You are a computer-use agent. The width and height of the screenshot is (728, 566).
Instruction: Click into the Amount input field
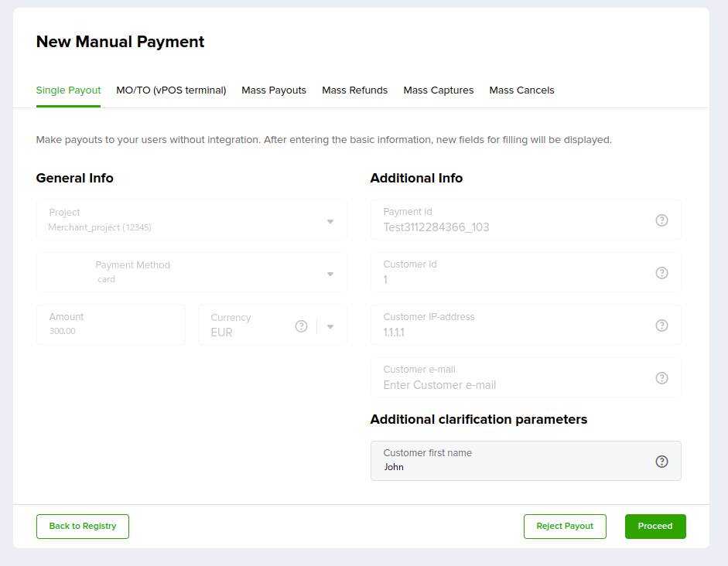tap(111, 325)
